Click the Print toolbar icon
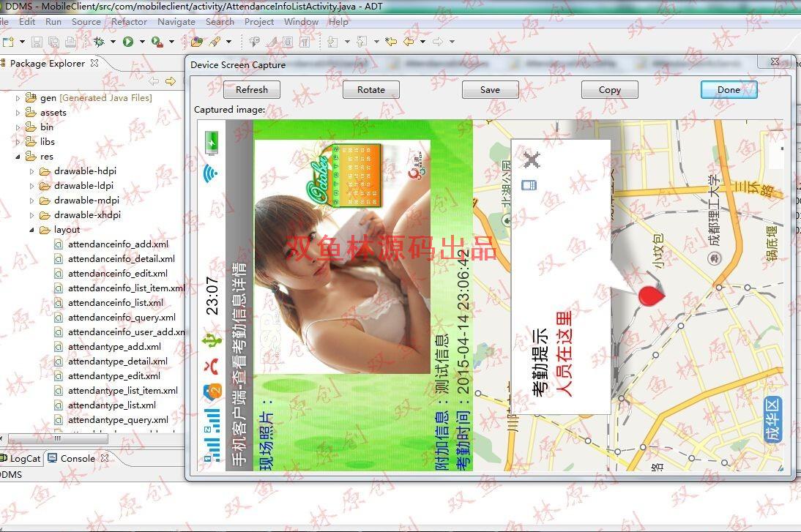 70,42
